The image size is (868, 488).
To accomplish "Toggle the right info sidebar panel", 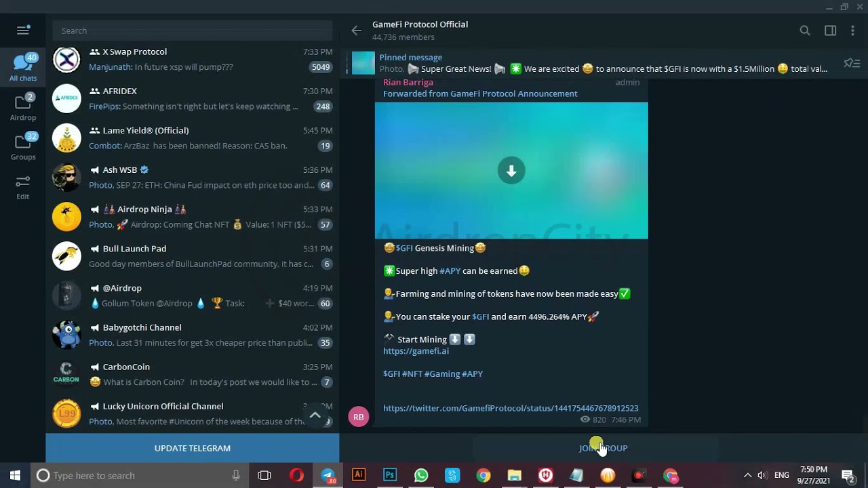I will (x=830, y=30).
